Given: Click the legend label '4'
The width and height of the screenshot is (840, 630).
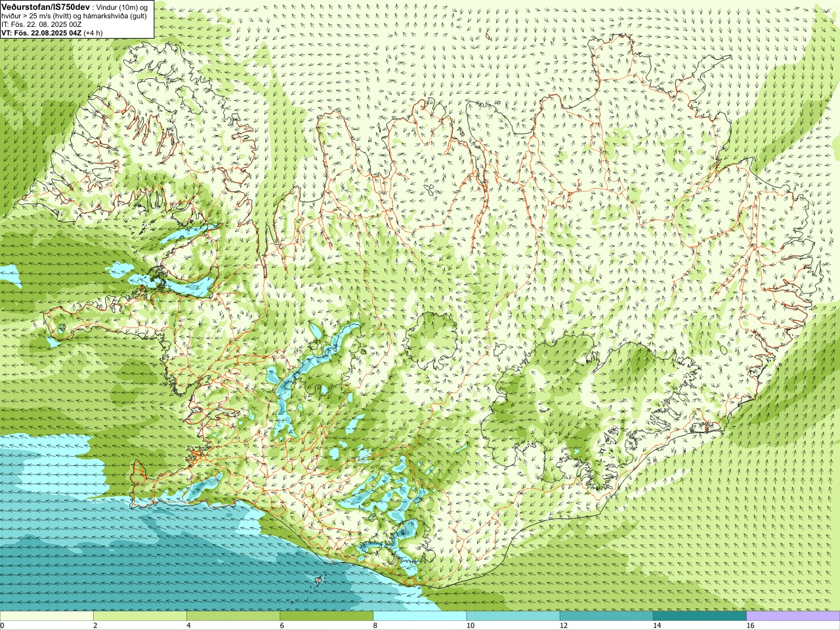Looking at the screenshot, I should pyautogui.click(x=188, y=625).
